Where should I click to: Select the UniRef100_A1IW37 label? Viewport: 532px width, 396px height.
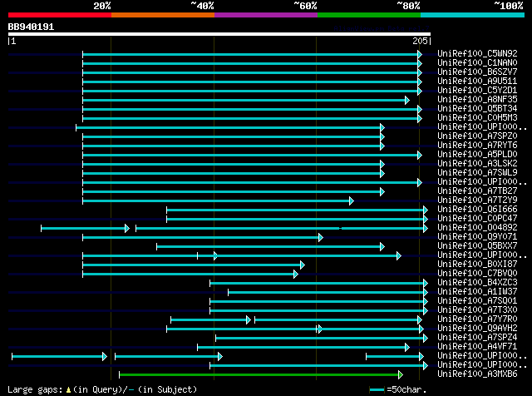click(x=477, y=292)
